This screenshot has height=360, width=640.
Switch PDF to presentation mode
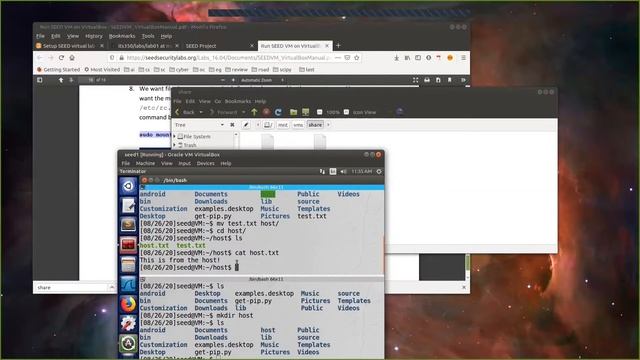point(416,80)
